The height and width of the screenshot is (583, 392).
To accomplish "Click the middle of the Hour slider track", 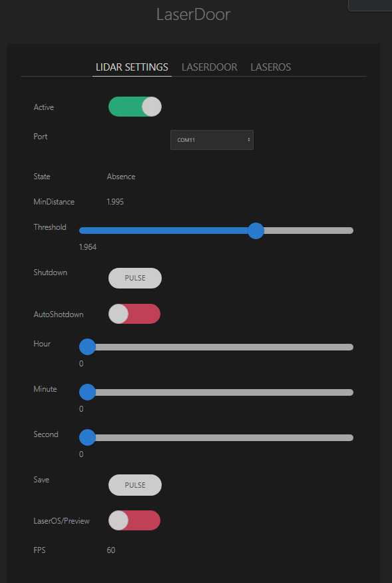I will pyautogui.click(x=216, y=347).
